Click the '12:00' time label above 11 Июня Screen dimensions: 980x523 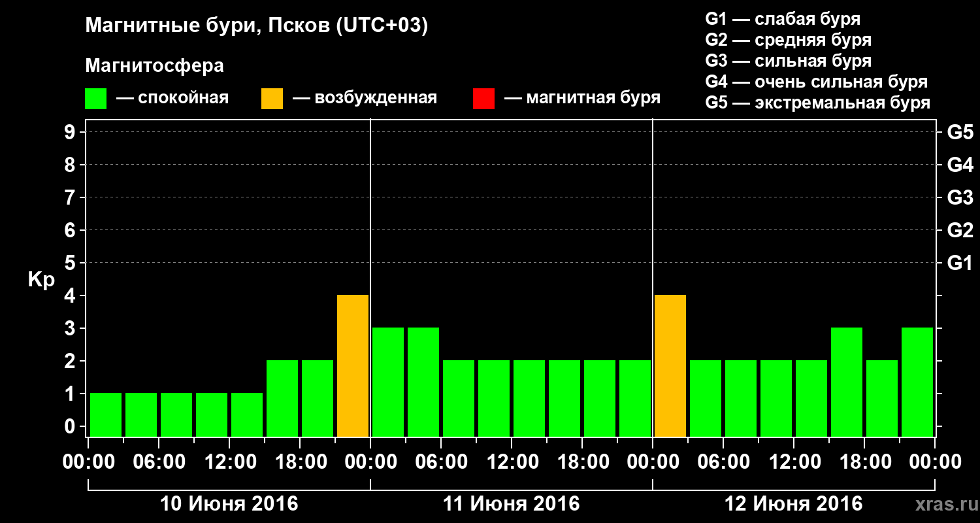tap(512, 462)
